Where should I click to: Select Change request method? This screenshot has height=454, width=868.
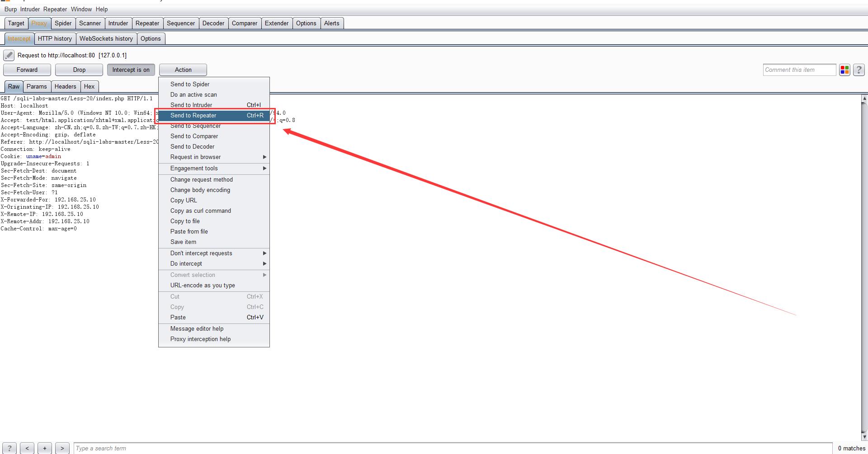pos(214,180)
